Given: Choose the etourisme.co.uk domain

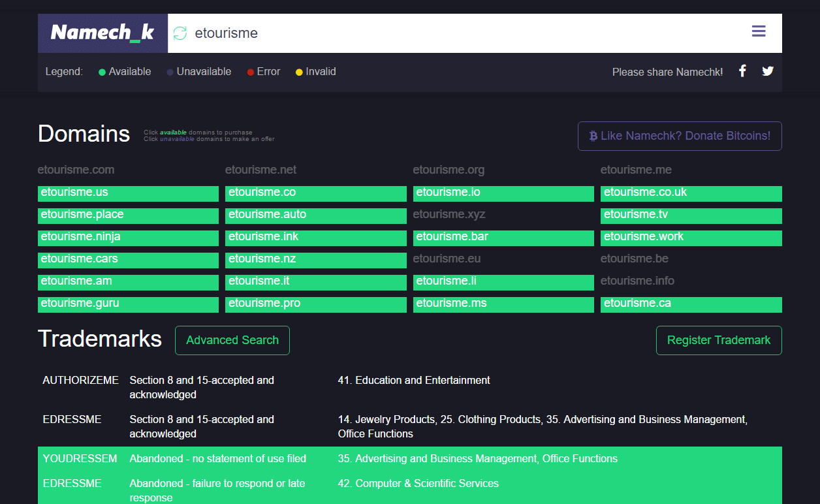Looking at the screenshot, I should [691, 193].
